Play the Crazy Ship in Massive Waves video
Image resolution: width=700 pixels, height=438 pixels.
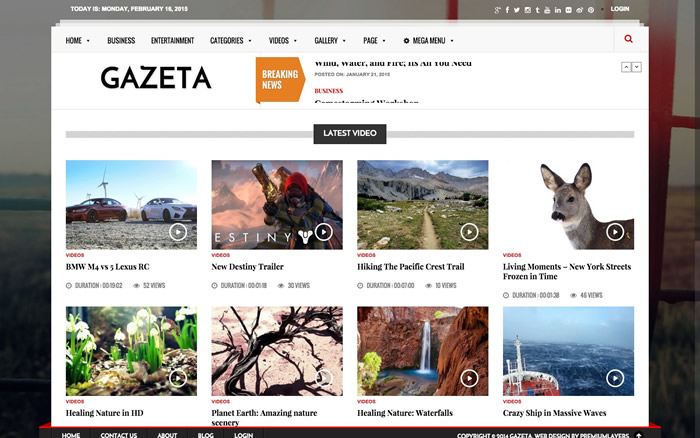(x=615, y=379)
